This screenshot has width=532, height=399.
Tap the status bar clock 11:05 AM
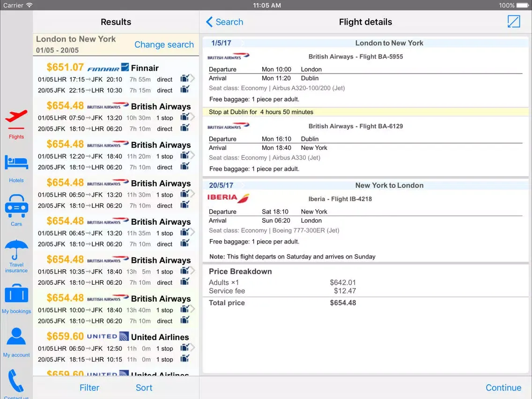pos(266,5)
